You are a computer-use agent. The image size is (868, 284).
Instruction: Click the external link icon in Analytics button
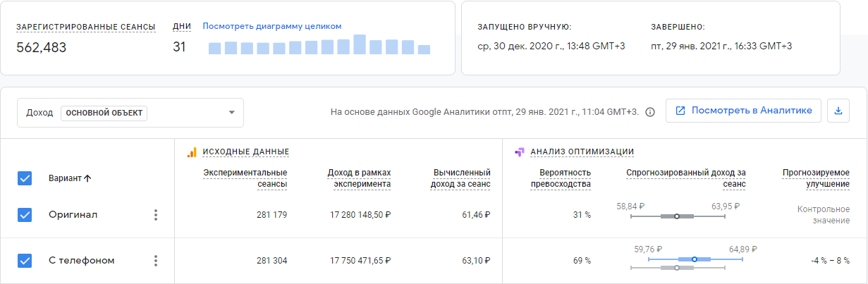(x=680, y=111)
